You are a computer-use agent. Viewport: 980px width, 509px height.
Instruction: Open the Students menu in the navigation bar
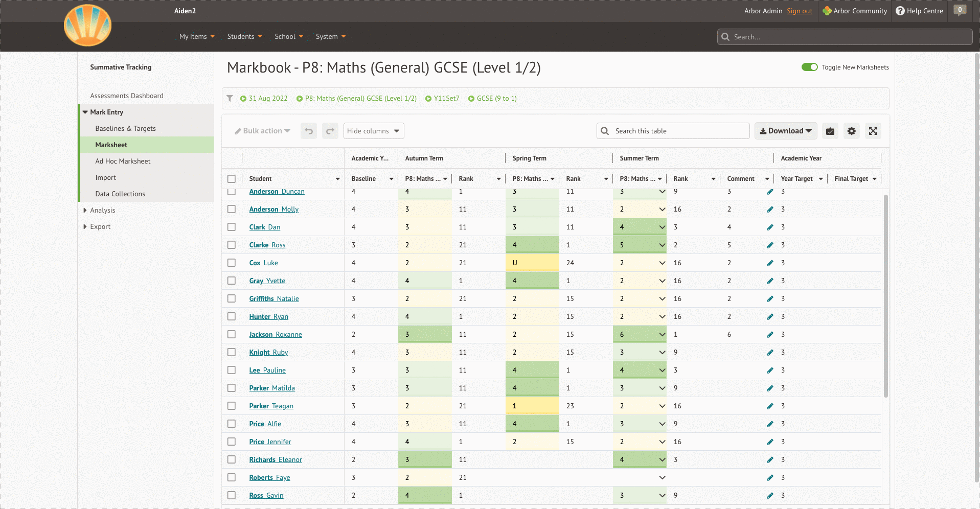244,36
